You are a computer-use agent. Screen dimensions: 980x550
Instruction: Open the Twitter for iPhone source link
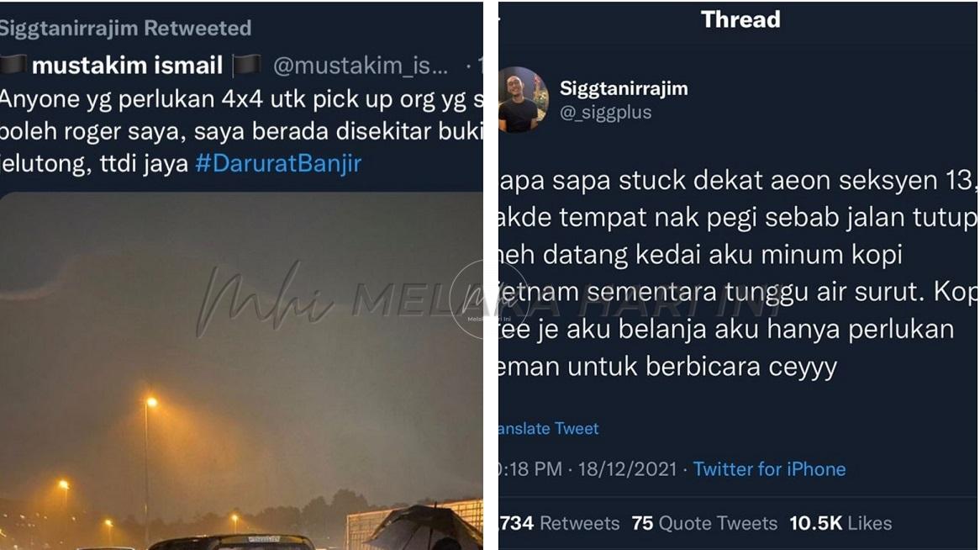pyautogui.click(x=769, y=469)
